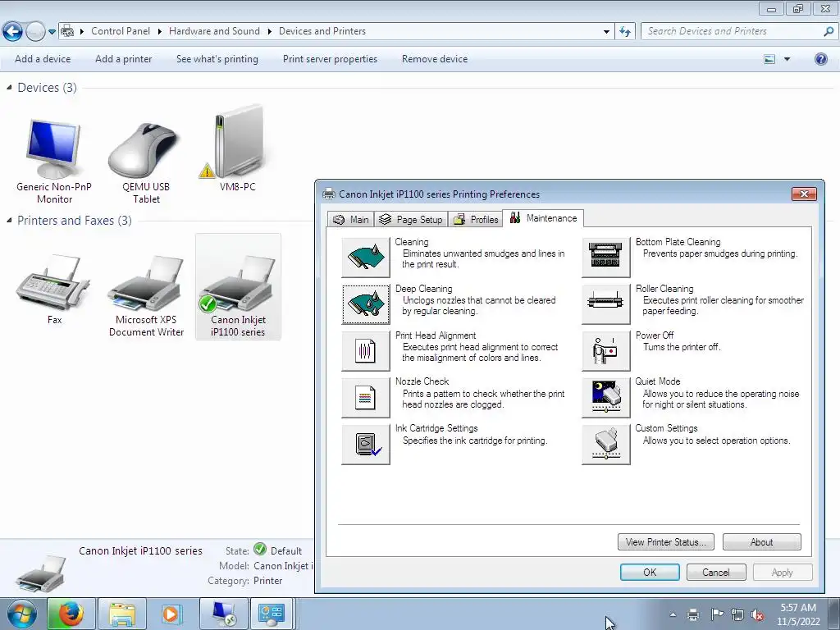Open Custom Settings icon button

606,444
